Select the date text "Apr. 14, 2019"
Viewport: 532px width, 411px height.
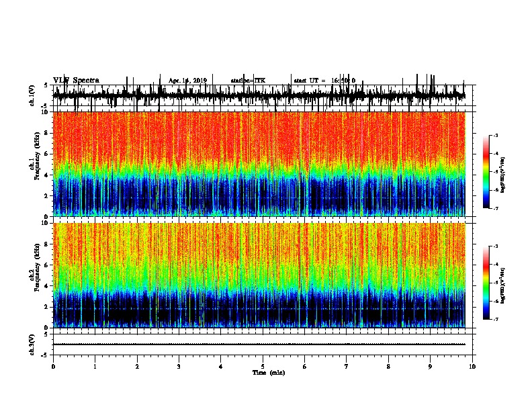tap(187, 81)
